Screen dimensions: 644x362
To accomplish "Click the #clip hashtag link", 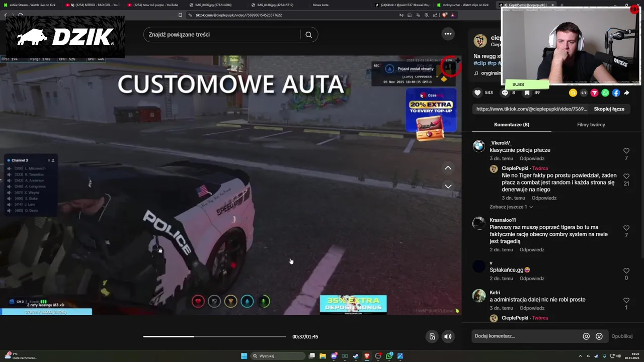I will point(479,63).
